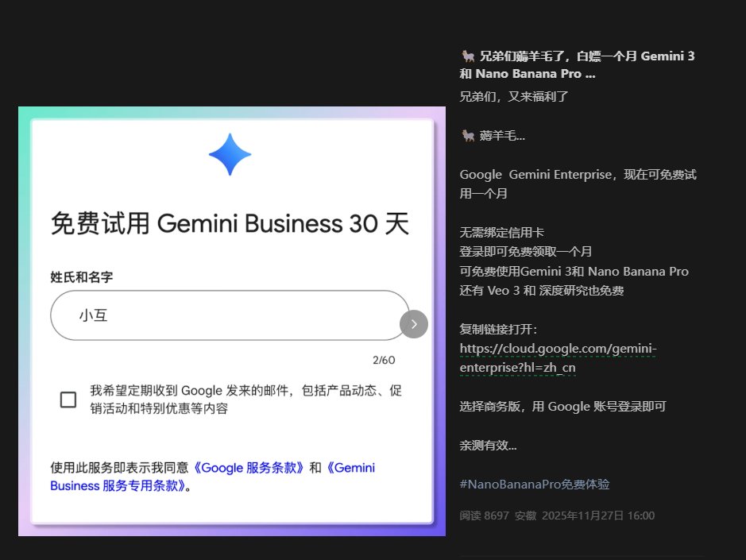Click the text 亲测有效...
Image resolution: width=746 pixels, height=560 pixels.
coord(488,446)
